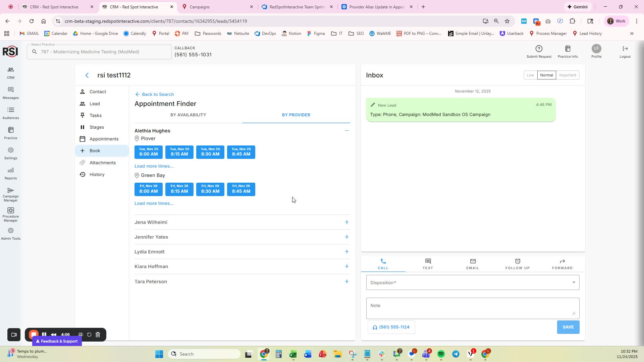Open the Disposition dropdown

(472, 283)
